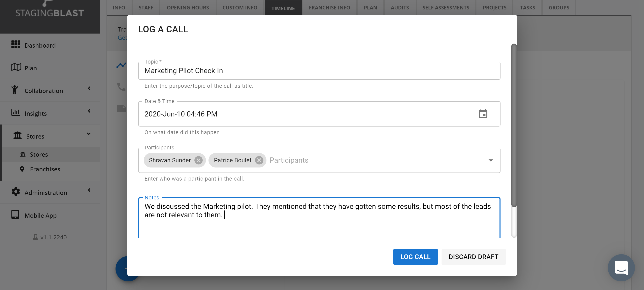
Task: Switch to the Franchise Info tab
Action: (329, 7)
